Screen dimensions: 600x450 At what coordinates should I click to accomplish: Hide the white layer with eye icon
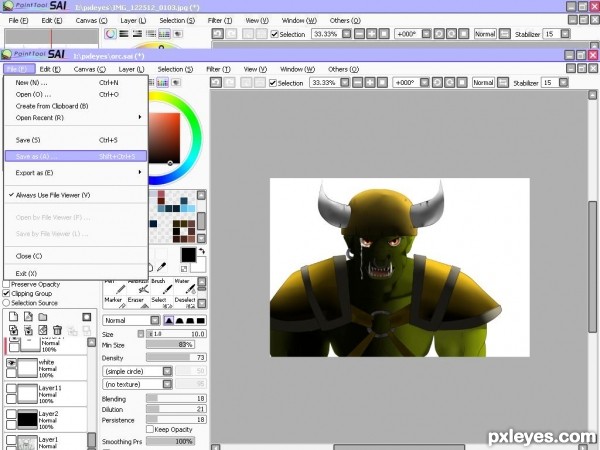point(11,362)
